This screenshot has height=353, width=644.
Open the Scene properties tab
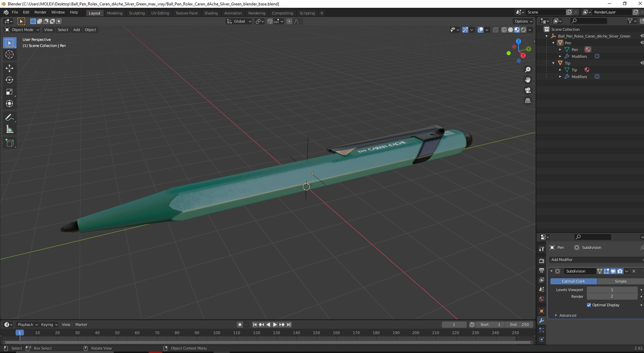click(542, 289)
